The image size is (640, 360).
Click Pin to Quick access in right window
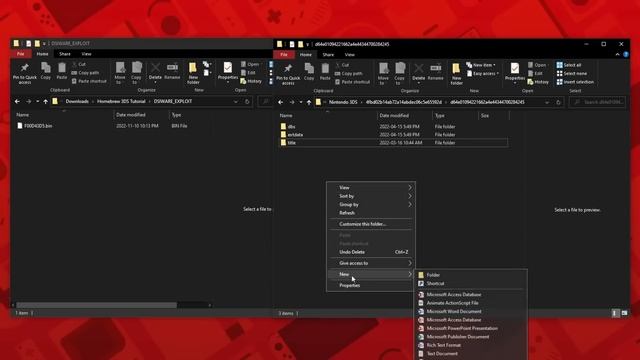[x=288, y=74]
